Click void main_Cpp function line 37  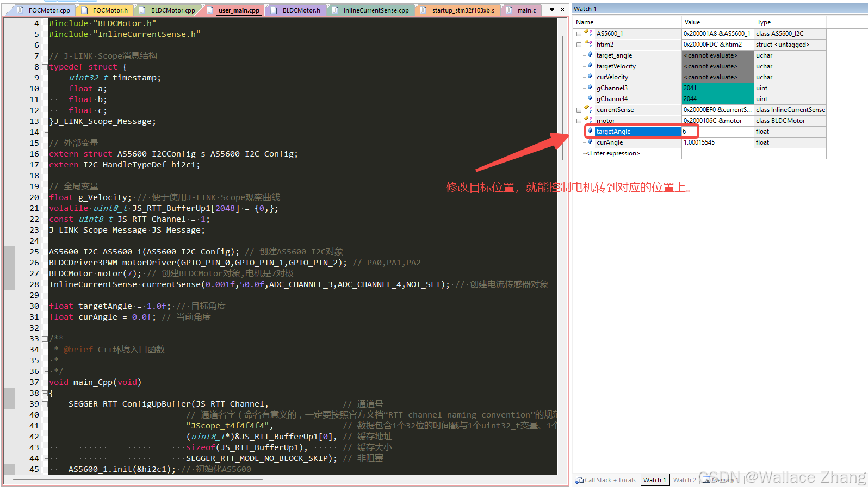(x=95, y=382)
